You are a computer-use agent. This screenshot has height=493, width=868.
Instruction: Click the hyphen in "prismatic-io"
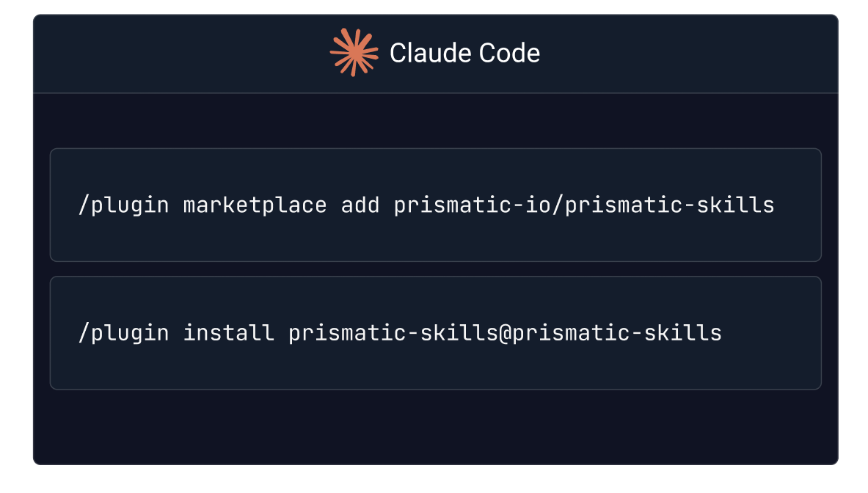tap(518, 206)
